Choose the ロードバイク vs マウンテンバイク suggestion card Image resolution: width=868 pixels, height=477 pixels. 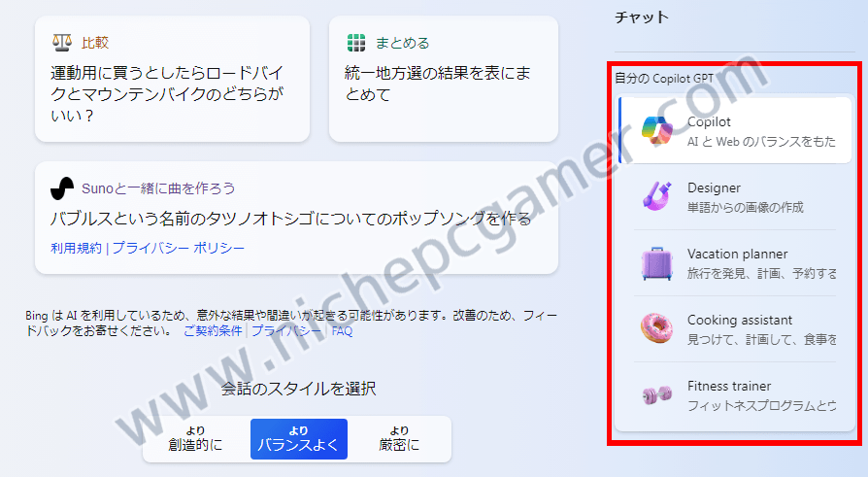[172, 79]
